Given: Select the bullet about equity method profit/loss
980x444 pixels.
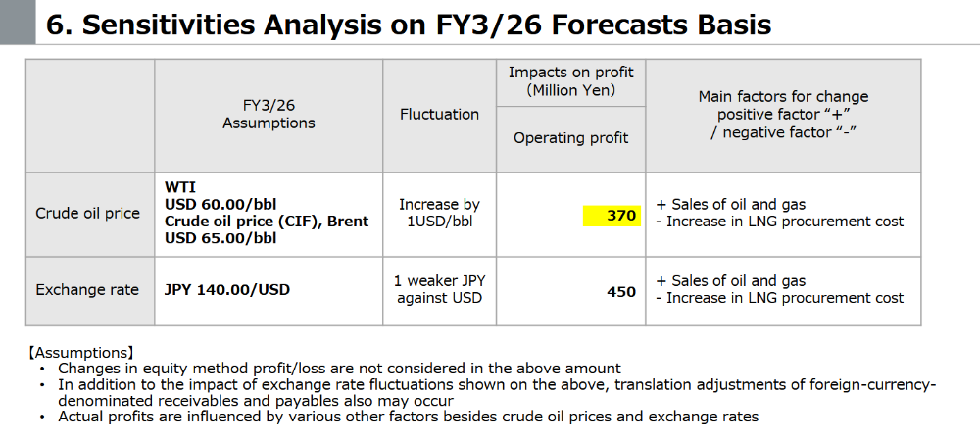Looking at the screenshot, I should point(339,368).
